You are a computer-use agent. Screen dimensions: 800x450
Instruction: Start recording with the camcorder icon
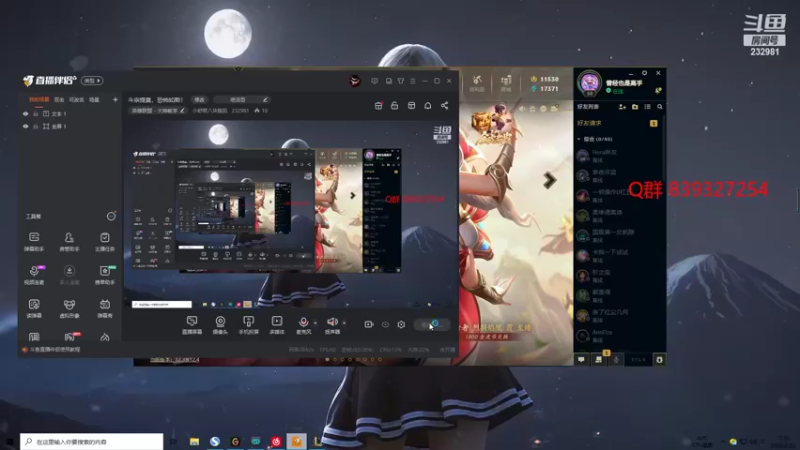point(369,324)
